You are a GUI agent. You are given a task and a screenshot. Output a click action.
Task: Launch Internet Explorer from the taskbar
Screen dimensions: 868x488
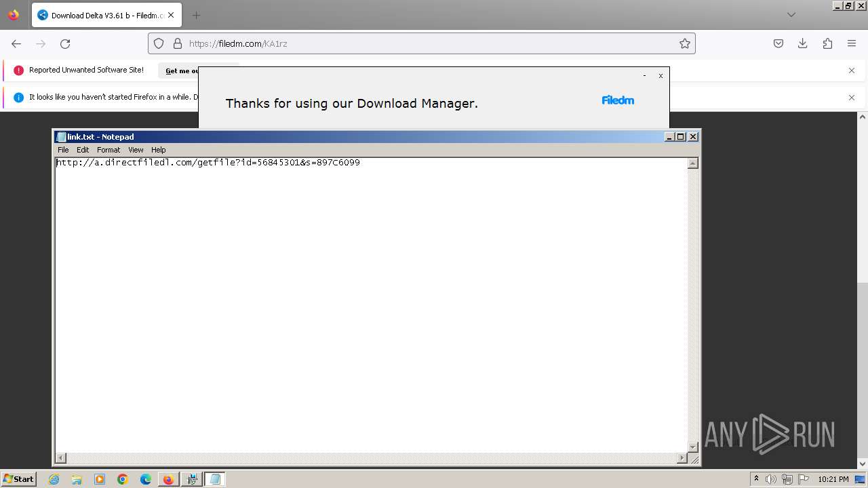pos(54,479)
